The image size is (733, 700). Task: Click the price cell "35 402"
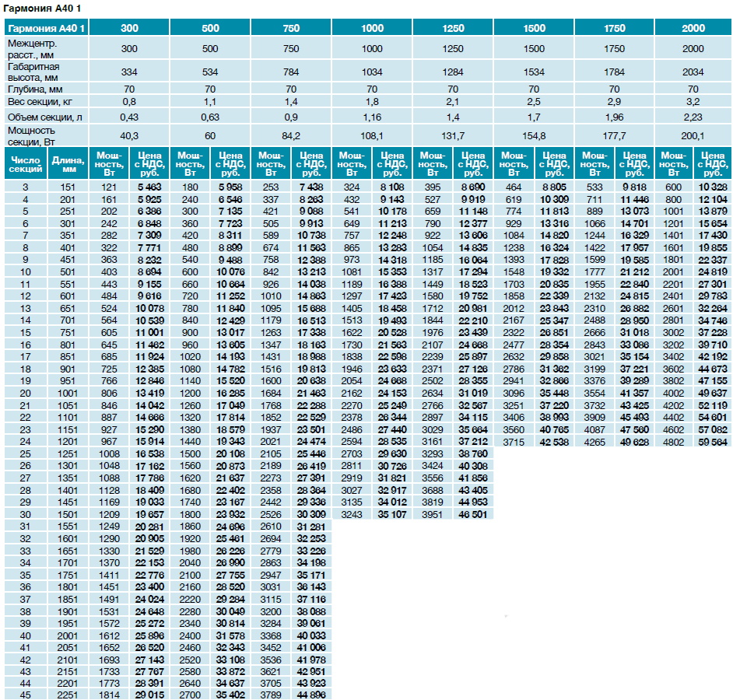(230, 695)
